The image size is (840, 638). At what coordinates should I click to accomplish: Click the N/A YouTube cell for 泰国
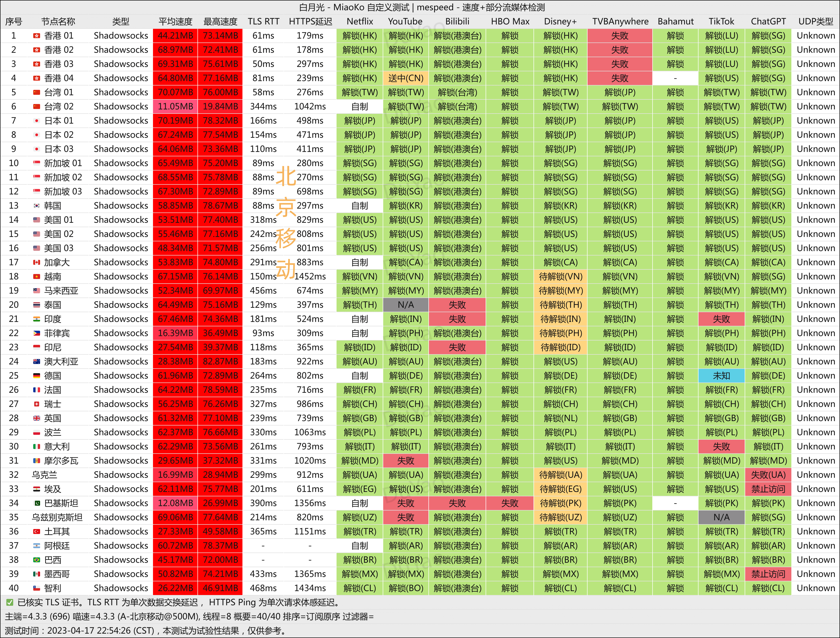[x=406, y=305]
